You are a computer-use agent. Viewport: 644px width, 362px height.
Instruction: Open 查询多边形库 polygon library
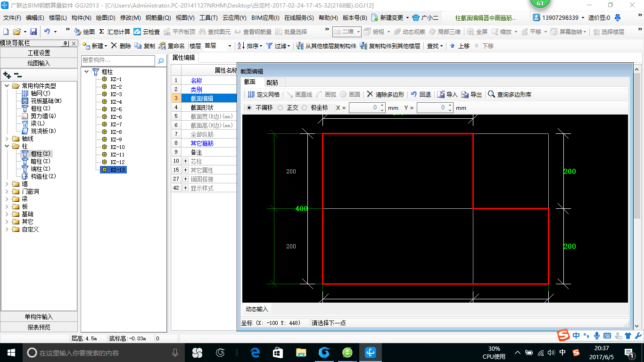point(510,94)
